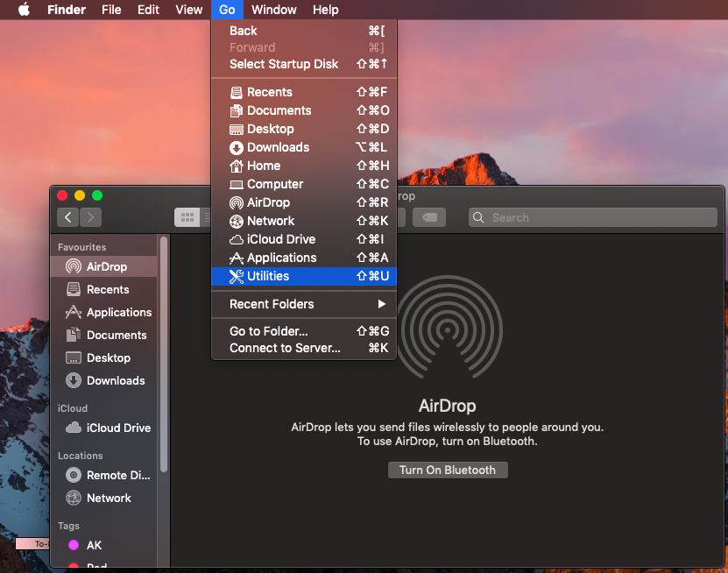Click the Edit Tags toolbar button

[429, 217]
